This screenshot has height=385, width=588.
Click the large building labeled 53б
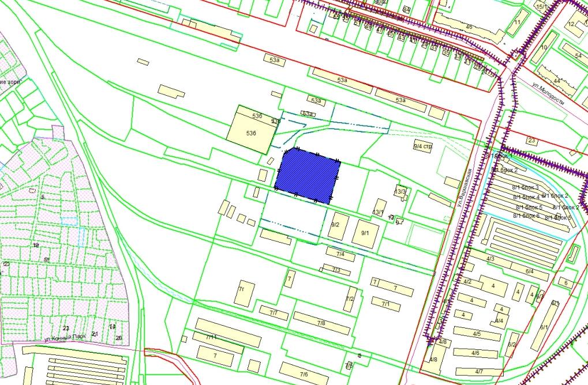pyautogui.click(x=250, y=131)
